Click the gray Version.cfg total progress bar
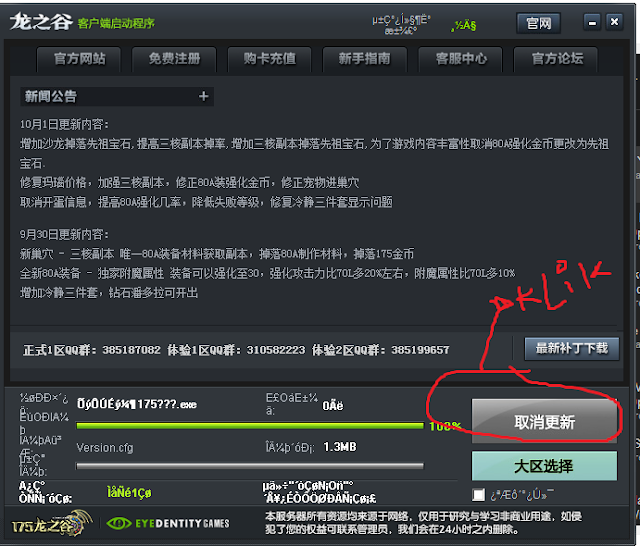 (x=250, y=466)
